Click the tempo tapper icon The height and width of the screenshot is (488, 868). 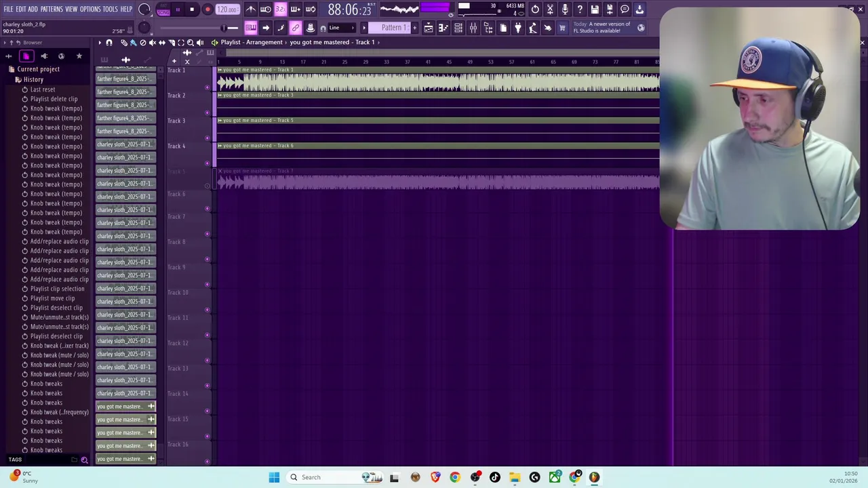tap(533, 28)
